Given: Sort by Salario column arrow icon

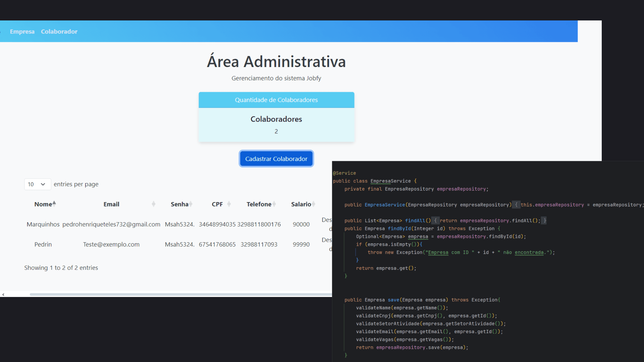Looking at the screenshot, I should (313, 204).
